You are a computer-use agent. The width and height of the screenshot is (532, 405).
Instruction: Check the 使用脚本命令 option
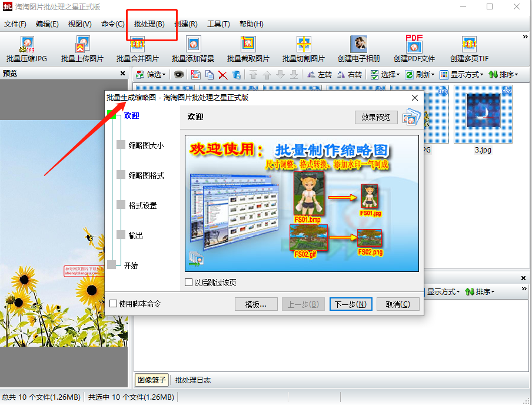[114, 304]
